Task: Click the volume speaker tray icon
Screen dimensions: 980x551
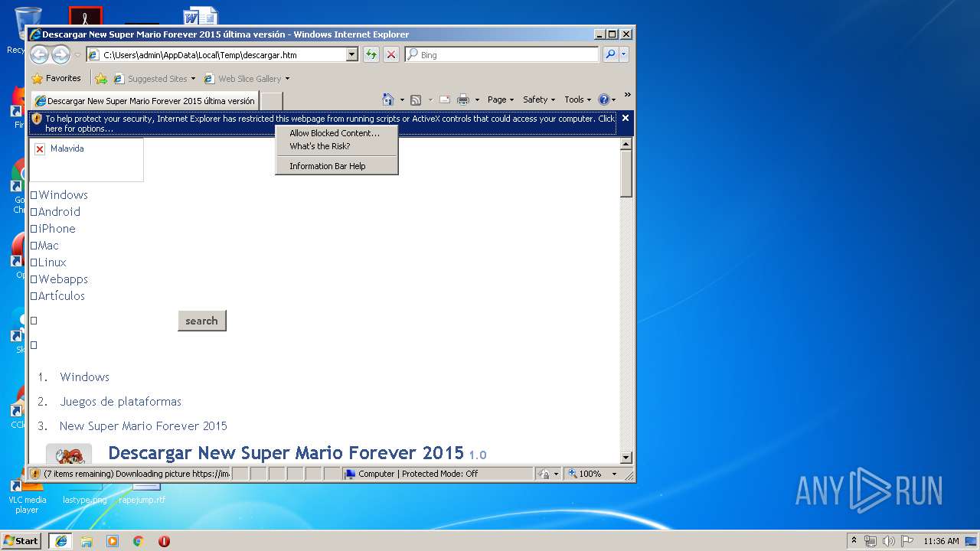Action: tap(888, 541)
